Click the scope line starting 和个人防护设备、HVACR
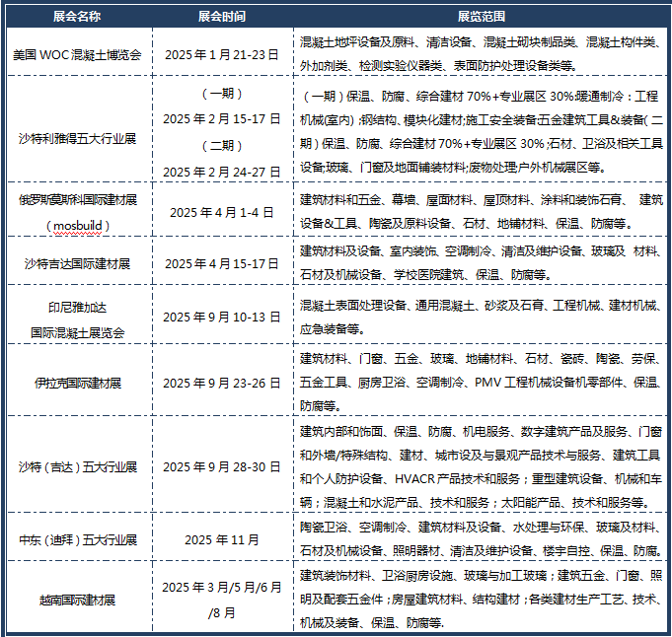Image resolution: width=672 pixels, height=637 pixels. 482,478
